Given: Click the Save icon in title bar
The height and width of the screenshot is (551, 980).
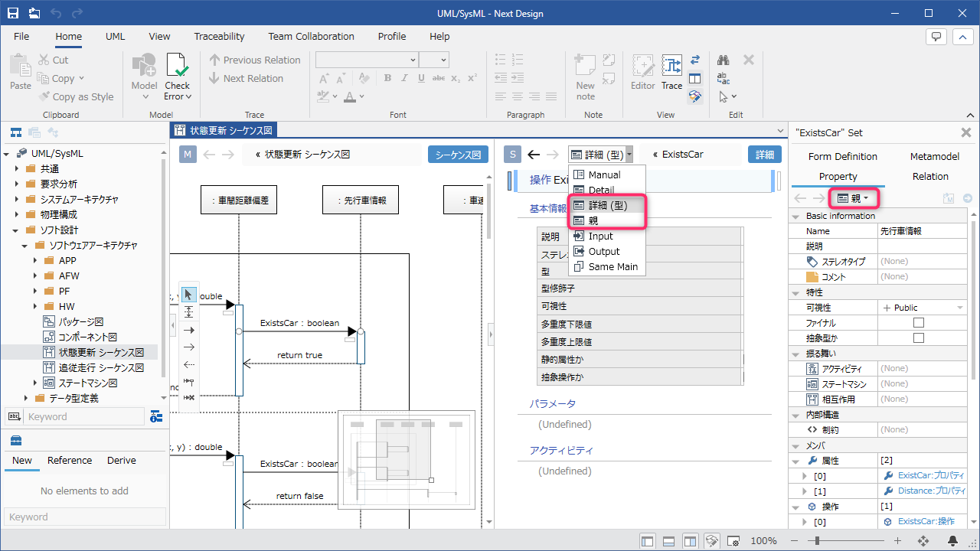Looking at the screenshot, I should (x=14, y=13).
